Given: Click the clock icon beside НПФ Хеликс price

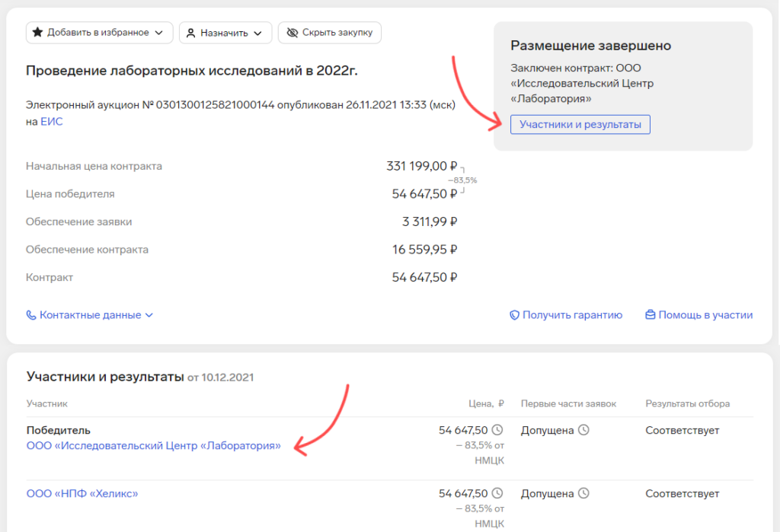Looking at the screenshot, I should [497, 494].
